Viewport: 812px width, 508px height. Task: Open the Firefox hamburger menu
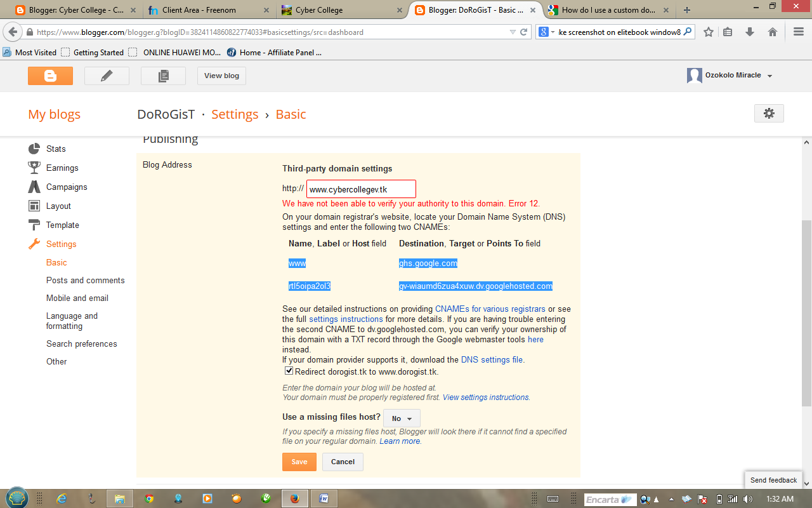799,32
